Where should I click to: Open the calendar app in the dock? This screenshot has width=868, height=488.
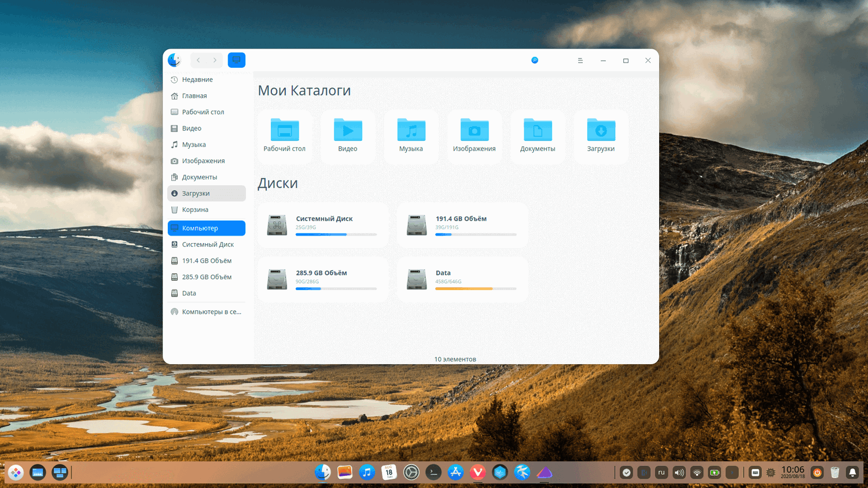[389, 472]
